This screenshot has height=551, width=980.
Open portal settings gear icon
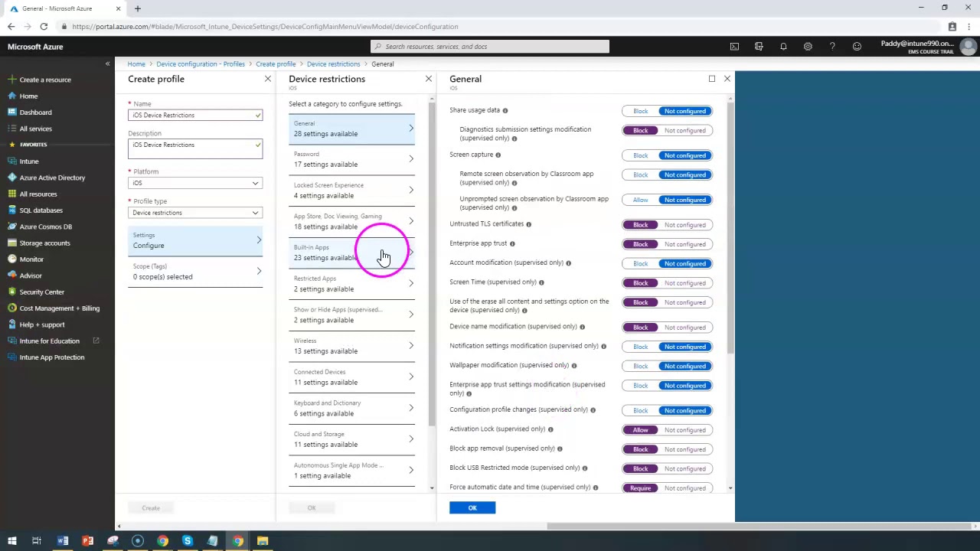coord(808,47)
